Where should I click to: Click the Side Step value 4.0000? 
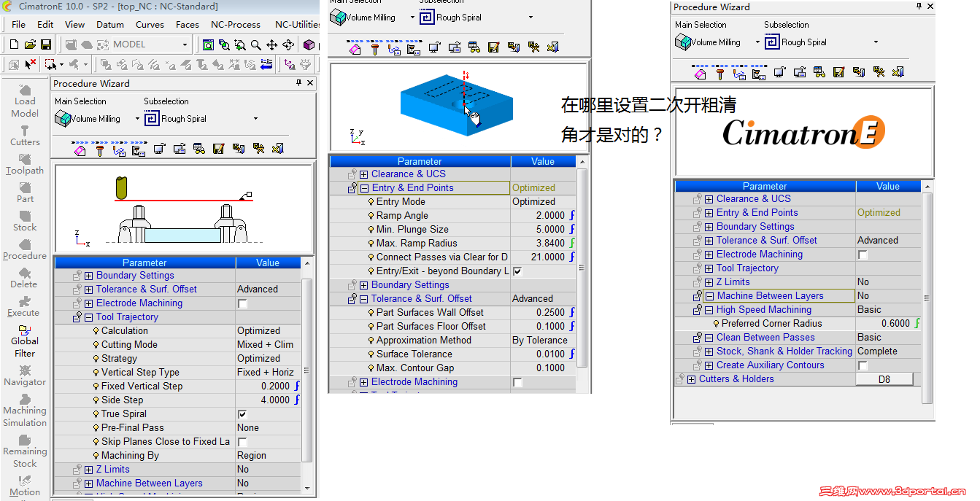pyautogui.click(x=275, y=400)
